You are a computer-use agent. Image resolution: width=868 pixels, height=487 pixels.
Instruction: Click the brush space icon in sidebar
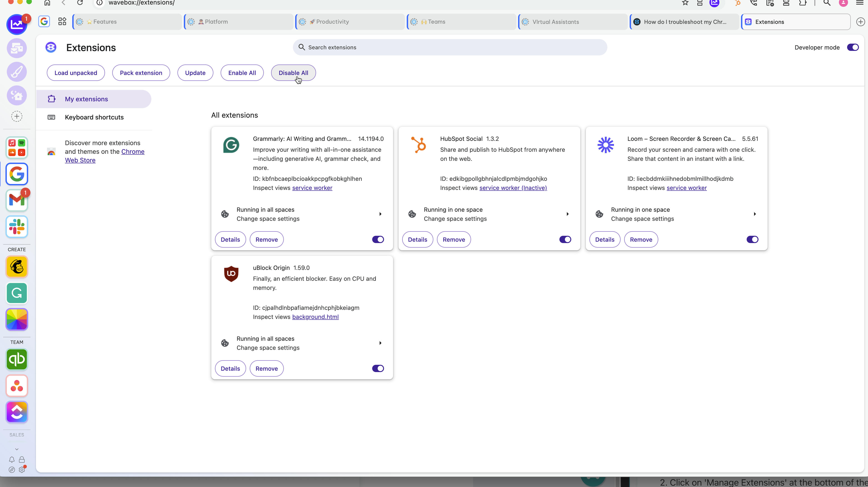pyautogui.click(x=17, y=72)
